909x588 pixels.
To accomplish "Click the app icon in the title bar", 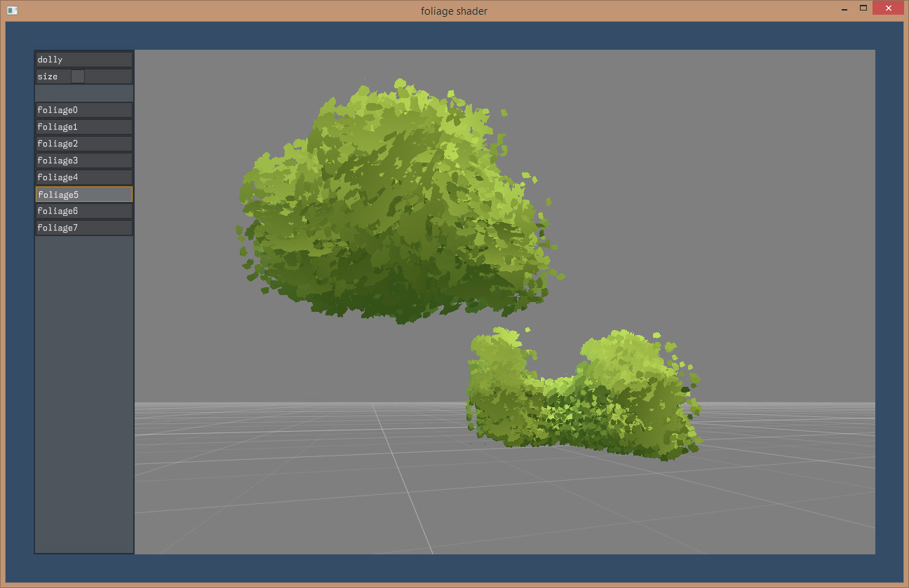I will [x=12, y=11].
